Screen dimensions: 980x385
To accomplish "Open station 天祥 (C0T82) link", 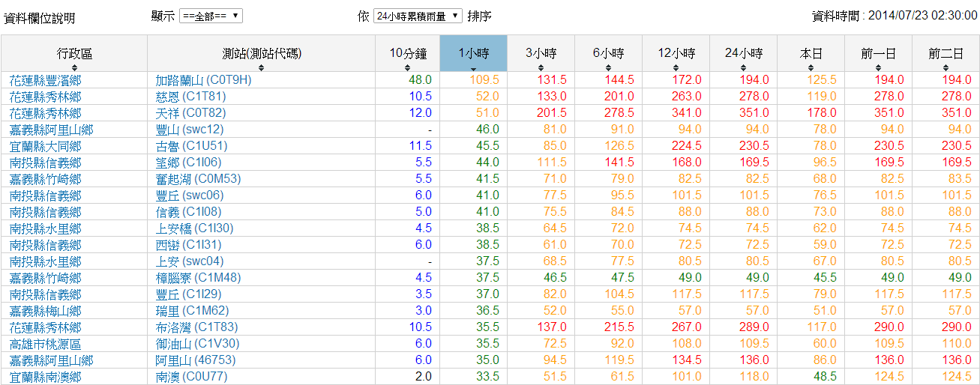I will pyautogui.click(x=190, y=113).
